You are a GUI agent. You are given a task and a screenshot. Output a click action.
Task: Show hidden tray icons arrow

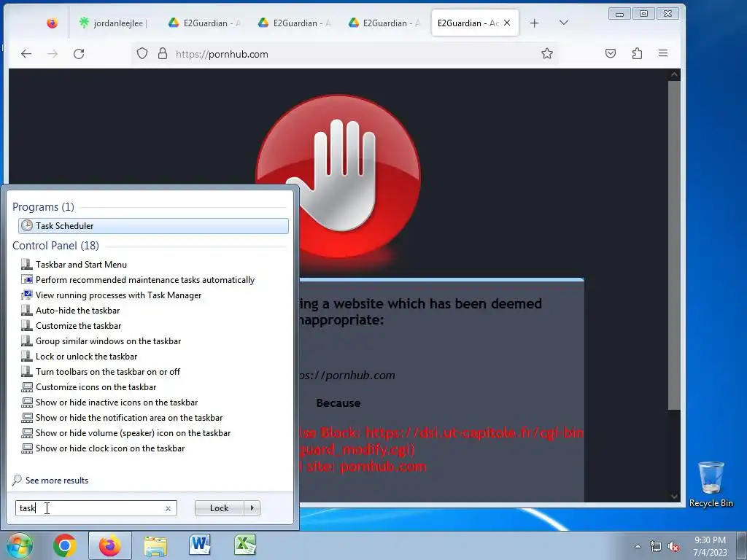click(x=638, y=547)
